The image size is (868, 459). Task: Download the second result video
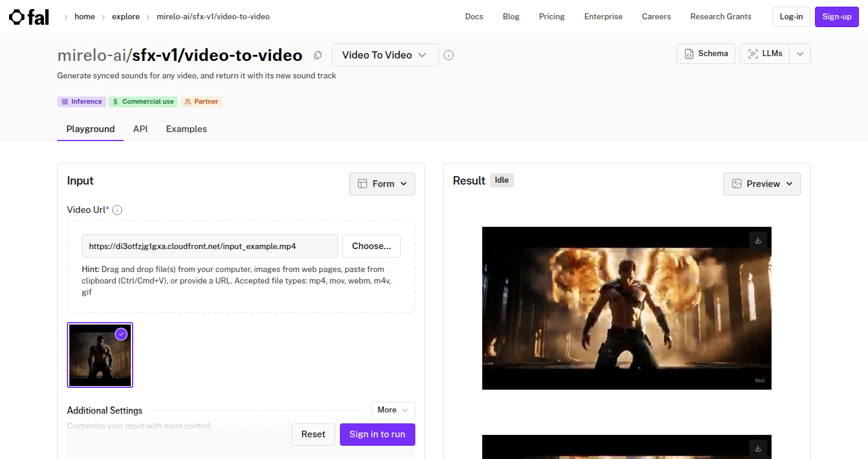tap(758, 448)
